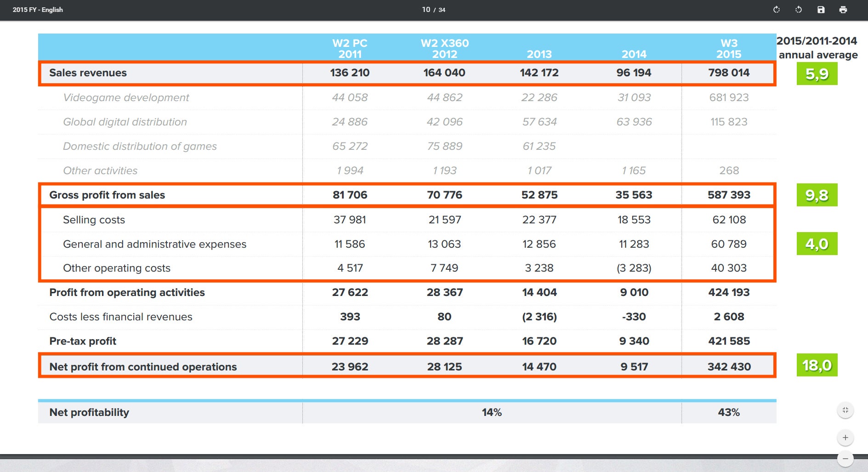868x472 pixels.
Task: Click the green 9,8 multiplier badge
Action: pyautogui.click(x=817, y=195)
